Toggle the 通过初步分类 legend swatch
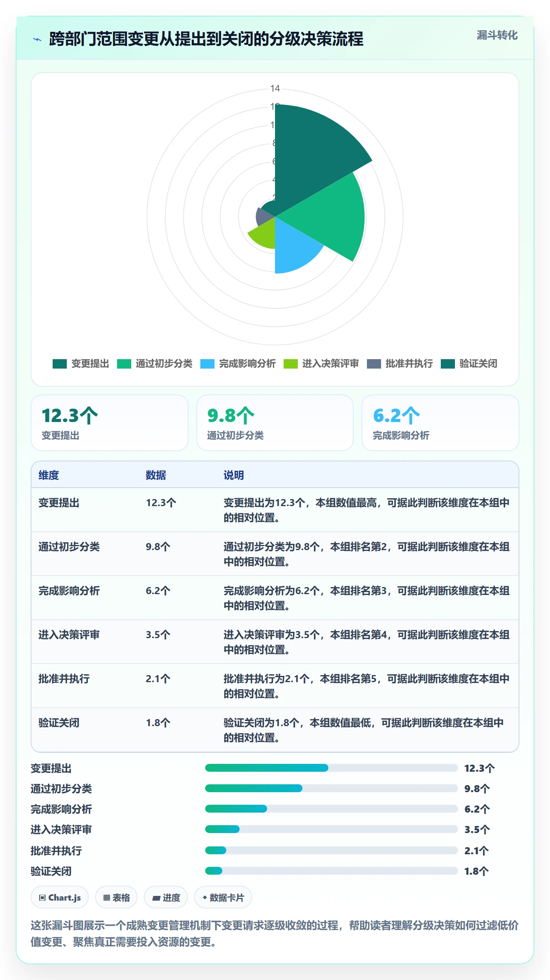 pyautogui.click(x=124, y=364)
